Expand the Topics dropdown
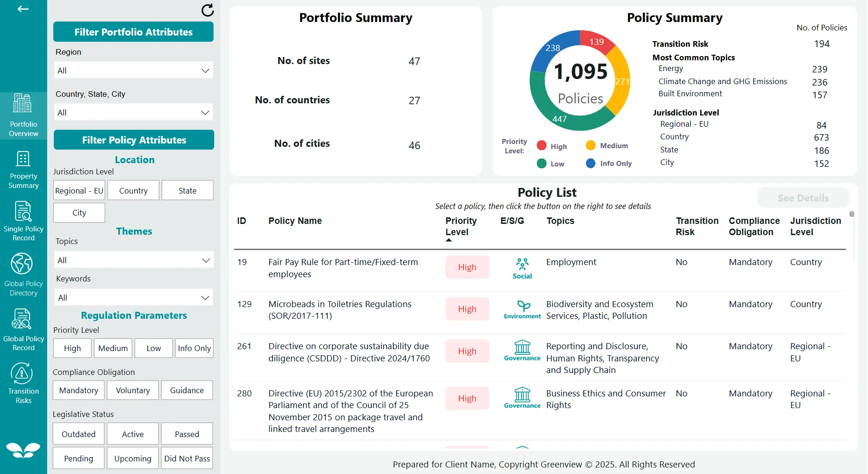 133,260
